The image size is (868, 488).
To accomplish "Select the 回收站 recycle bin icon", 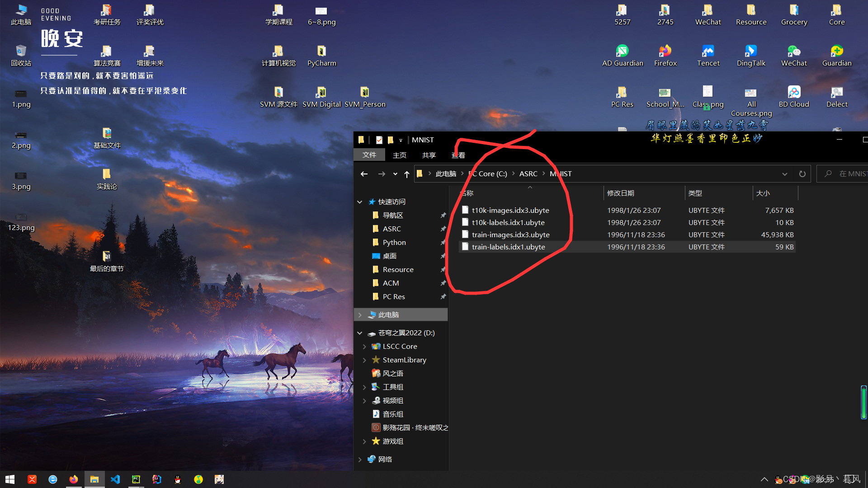I will coord(21,56).
